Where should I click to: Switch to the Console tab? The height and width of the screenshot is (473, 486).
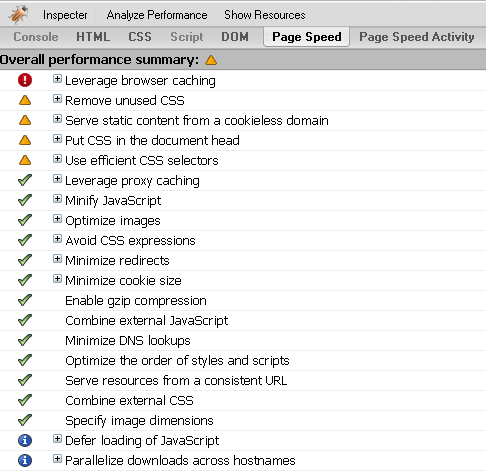(36, 37)
